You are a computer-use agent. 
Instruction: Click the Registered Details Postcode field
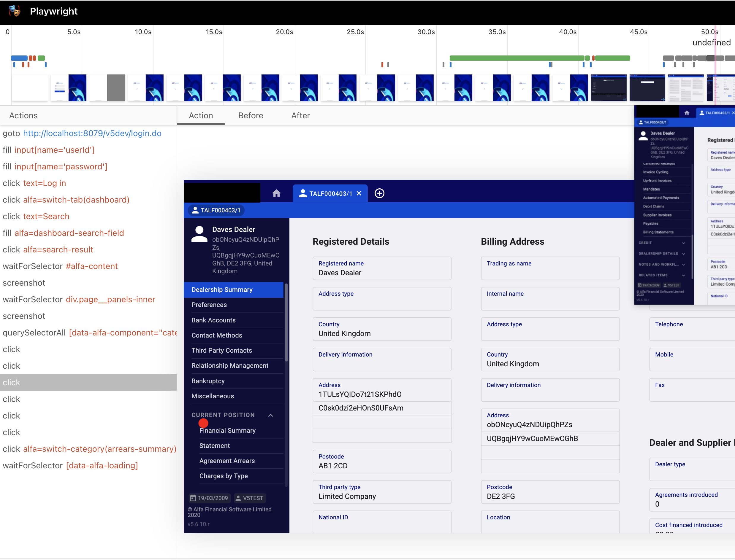382,462
